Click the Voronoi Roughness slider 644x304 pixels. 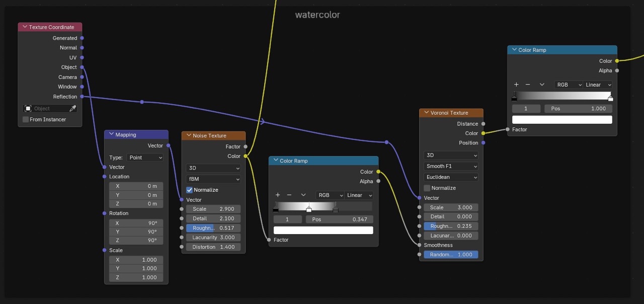click(451, 226)
